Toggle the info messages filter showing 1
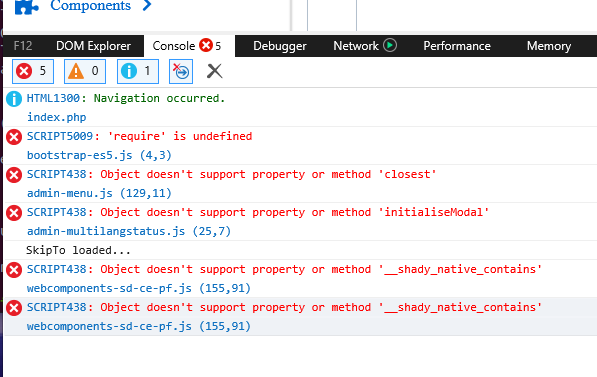The width and height of the screenshot is (597, 377). 138,71
